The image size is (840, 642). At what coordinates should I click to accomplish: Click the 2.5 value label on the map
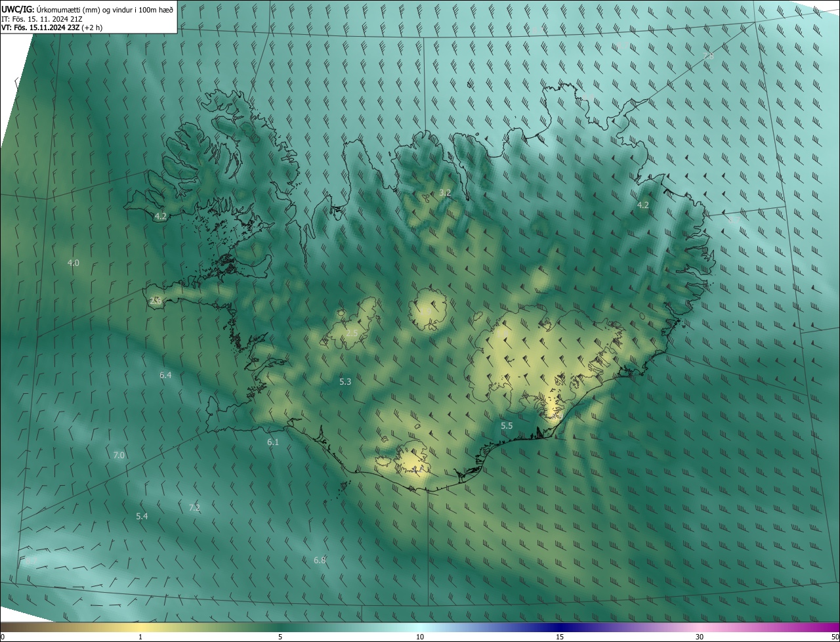tap(352, 333)
